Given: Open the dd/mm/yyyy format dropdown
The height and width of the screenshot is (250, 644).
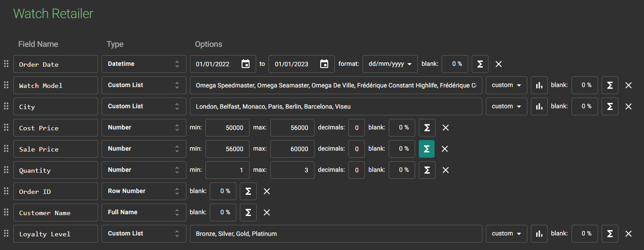Looking at the screenshot, I should (390, 64).
